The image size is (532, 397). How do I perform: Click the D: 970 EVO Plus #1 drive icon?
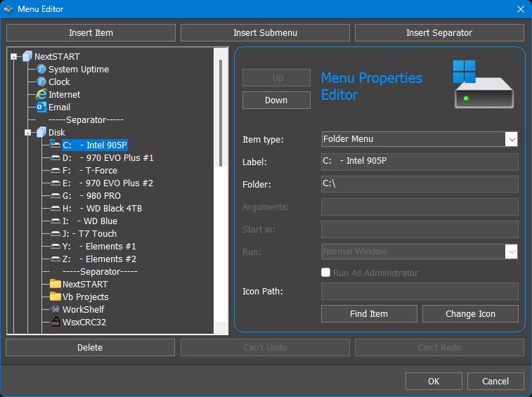tap(56, 158)
